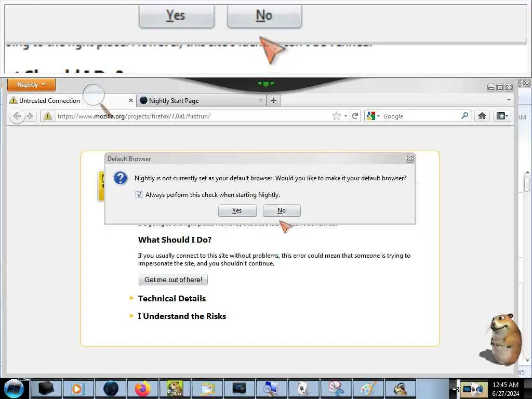Open the Nightly application menu

point(31,85)
